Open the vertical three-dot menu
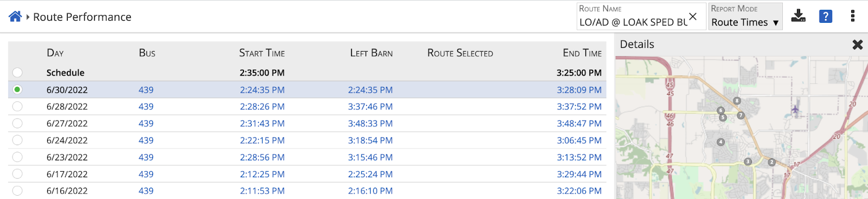Viewport: 868px width, 199px height. 853,16
